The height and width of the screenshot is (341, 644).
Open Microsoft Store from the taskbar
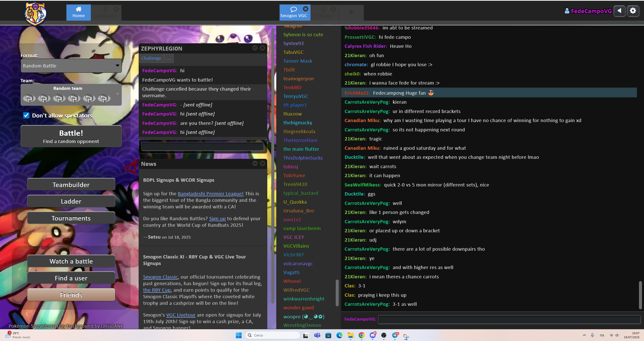coord(328,335)
